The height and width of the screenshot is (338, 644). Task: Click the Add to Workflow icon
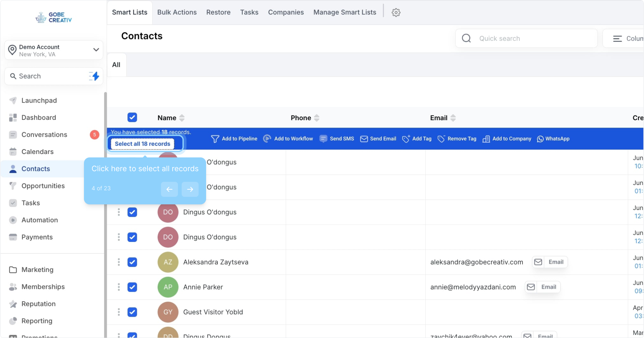[x=267, y=139]
